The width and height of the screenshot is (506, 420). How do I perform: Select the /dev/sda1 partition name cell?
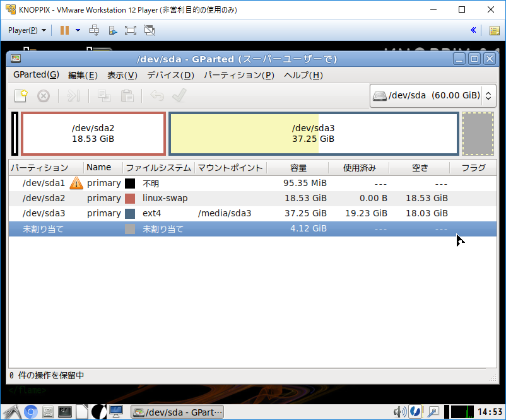tap(44, 184)
